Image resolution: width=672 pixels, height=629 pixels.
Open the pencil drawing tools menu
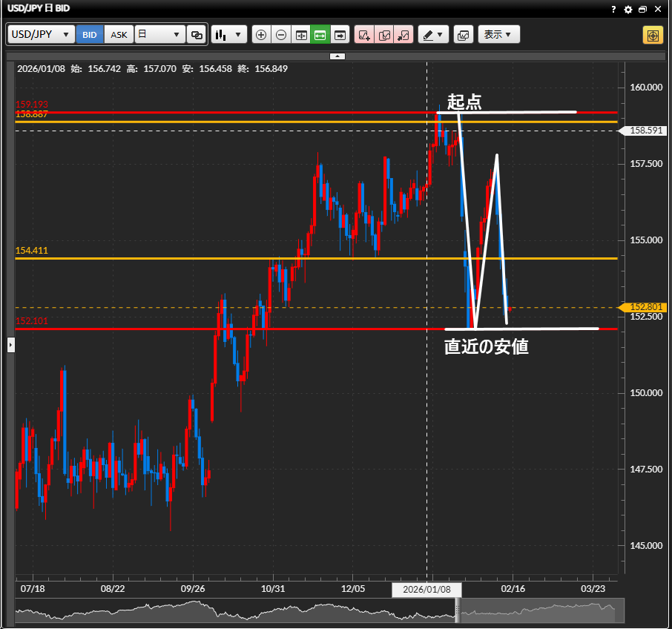click(432, 35)
